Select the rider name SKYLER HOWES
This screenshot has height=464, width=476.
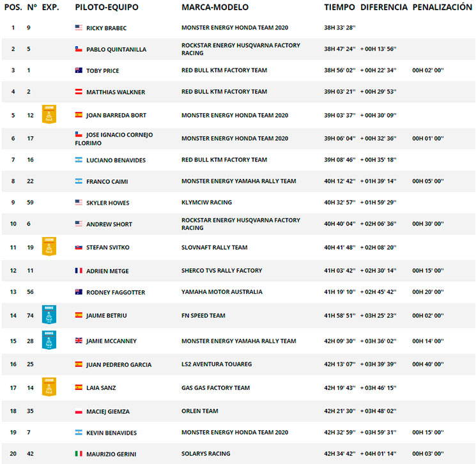click(108, 203)
